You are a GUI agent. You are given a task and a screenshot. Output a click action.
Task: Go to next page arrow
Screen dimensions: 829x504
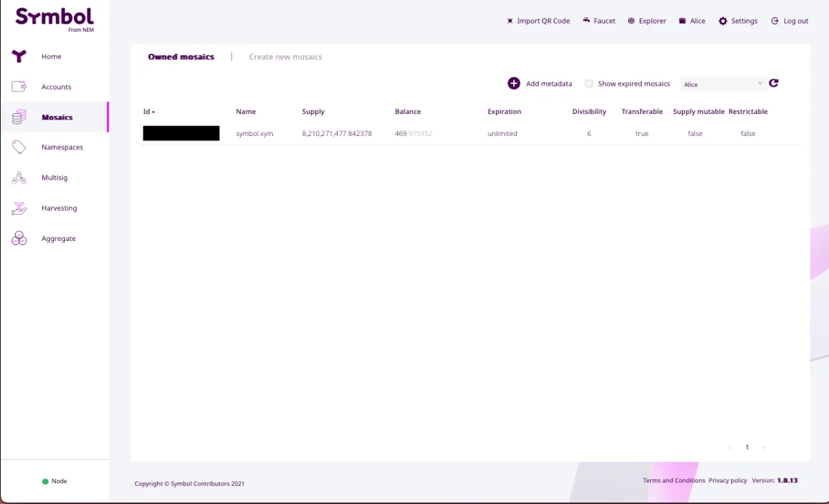tap(763, 447)
